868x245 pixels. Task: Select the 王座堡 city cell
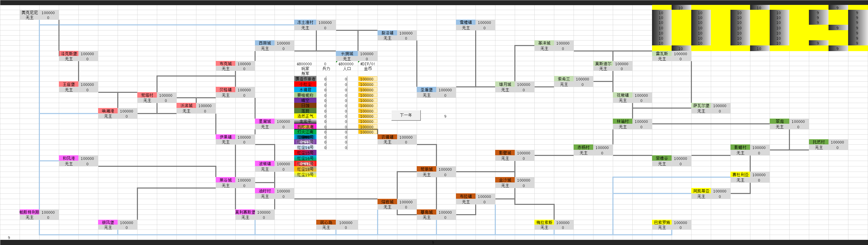point(69,85)
